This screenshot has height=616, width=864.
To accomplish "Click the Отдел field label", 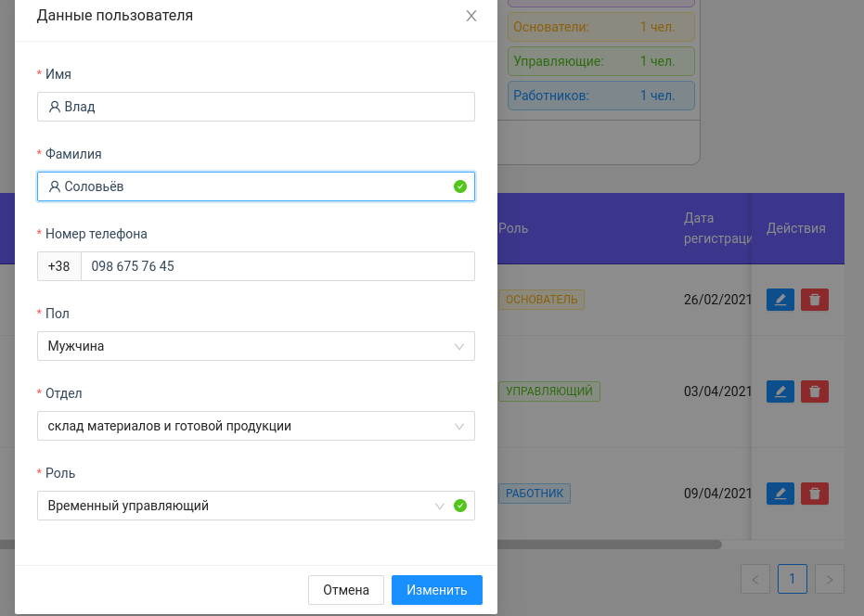I will (x=63, y=393).
